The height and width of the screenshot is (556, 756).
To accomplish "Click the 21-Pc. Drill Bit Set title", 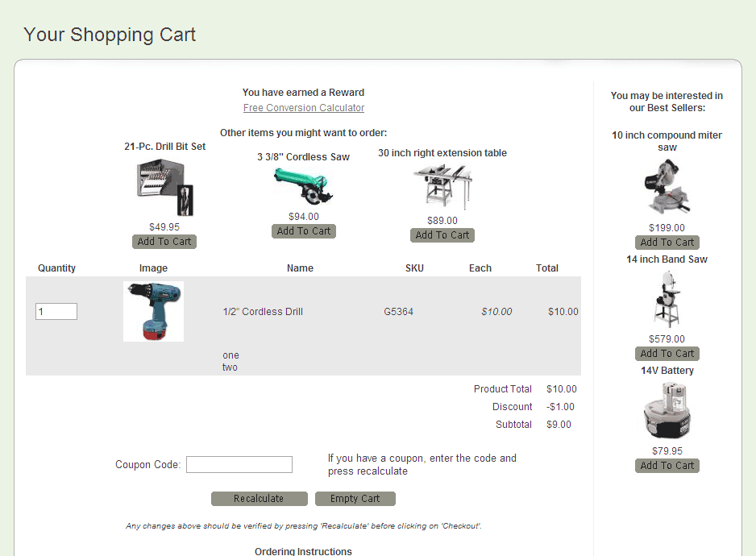I will click(x=164, y=147).
